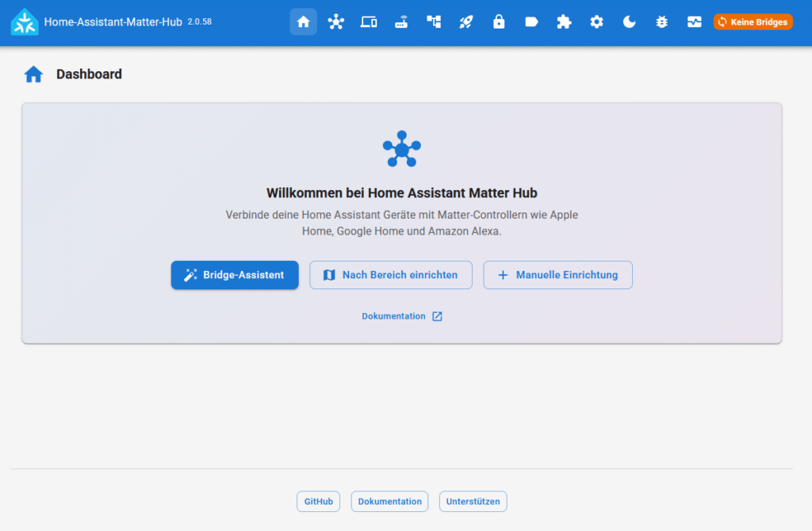Open the health monitor pulse icon
Screen dimensions: 812x531
tap(695, 21)
